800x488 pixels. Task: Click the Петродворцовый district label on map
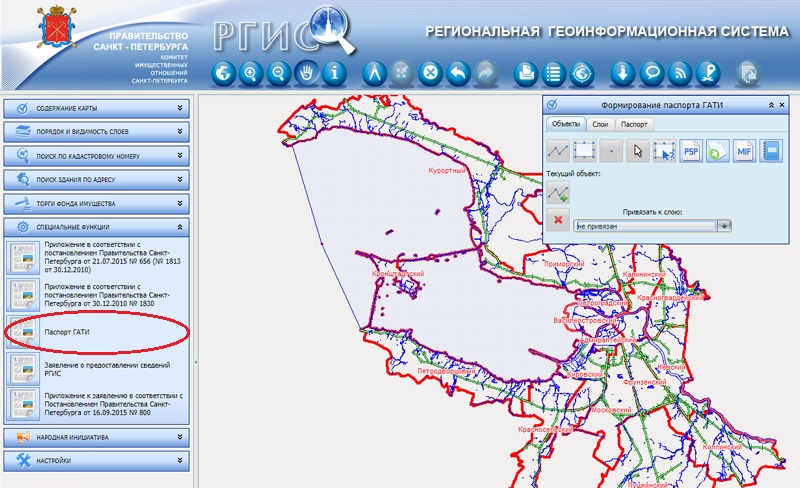[x=446, y=371]
